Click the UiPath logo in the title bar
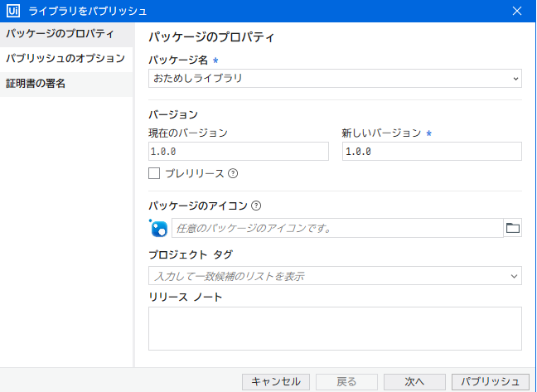 (13, 11)
